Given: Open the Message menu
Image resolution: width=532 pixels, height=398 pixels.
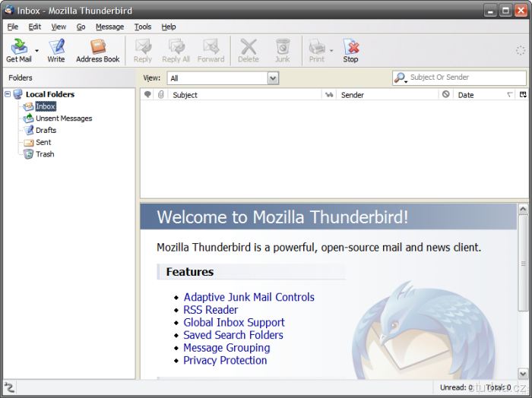Looking at the screenshot, I should click(x=109, y=27).
